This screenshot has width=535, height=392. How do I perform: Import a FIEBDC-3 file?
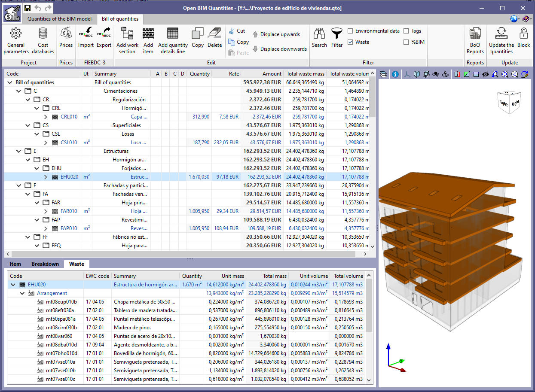pos(86,38)
